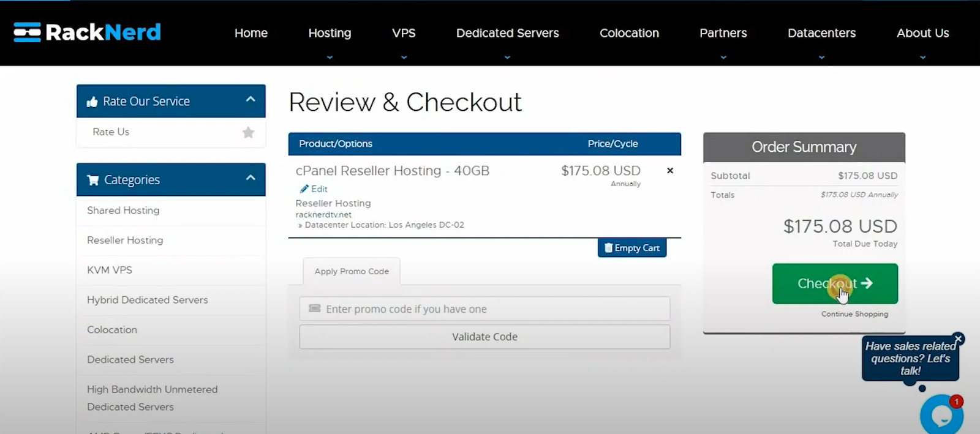Screen dimensions: 980x434
Task: Close the sales questions chat popup
Action: [959, 339]
